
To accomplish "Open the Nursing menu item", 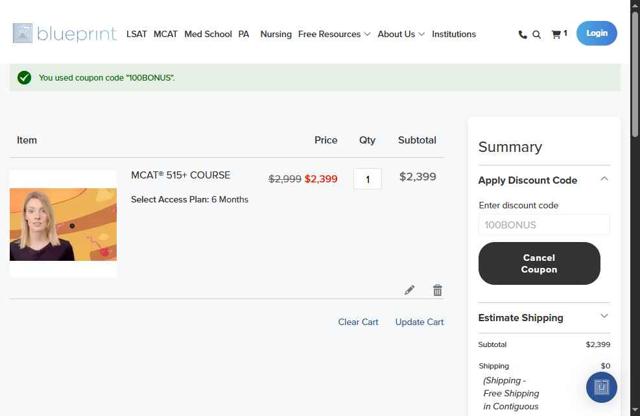I will [276, 34].
